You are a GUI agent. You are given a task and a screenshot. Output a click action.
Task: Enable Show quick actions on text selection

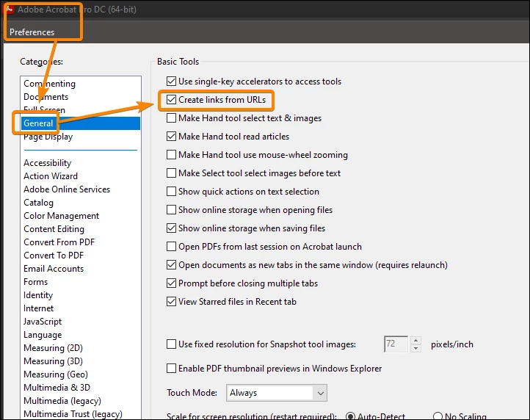coord(171,192)
